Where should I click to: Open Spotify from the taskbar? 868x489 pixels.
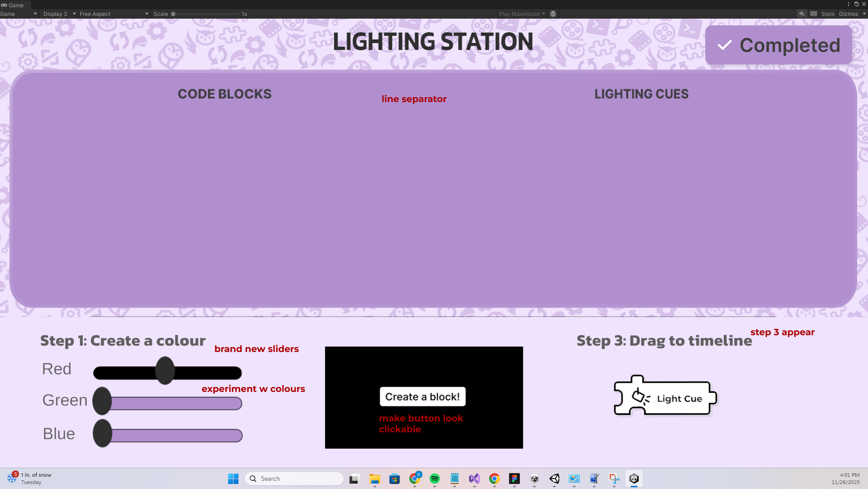coord(435,479)
